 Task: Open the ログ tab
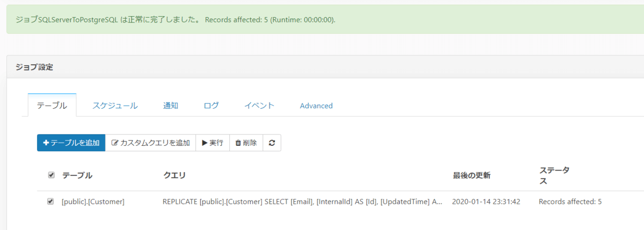pos(211,106)
